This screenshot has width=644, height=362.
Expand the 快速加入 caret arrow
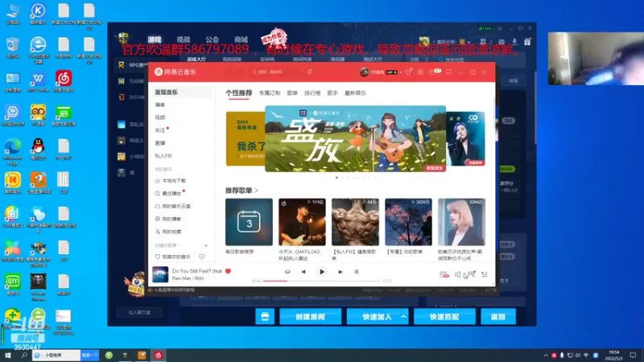click(x=403, y=317)
